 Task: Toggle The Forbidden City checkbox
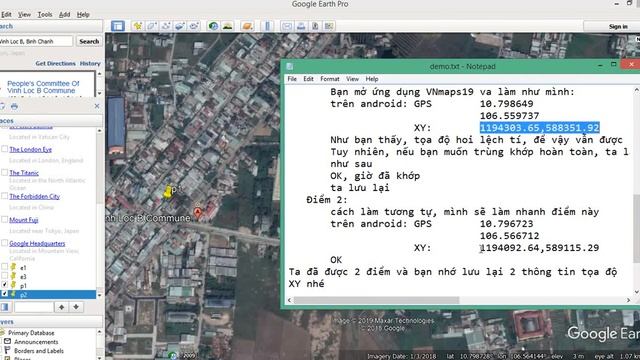4,196
